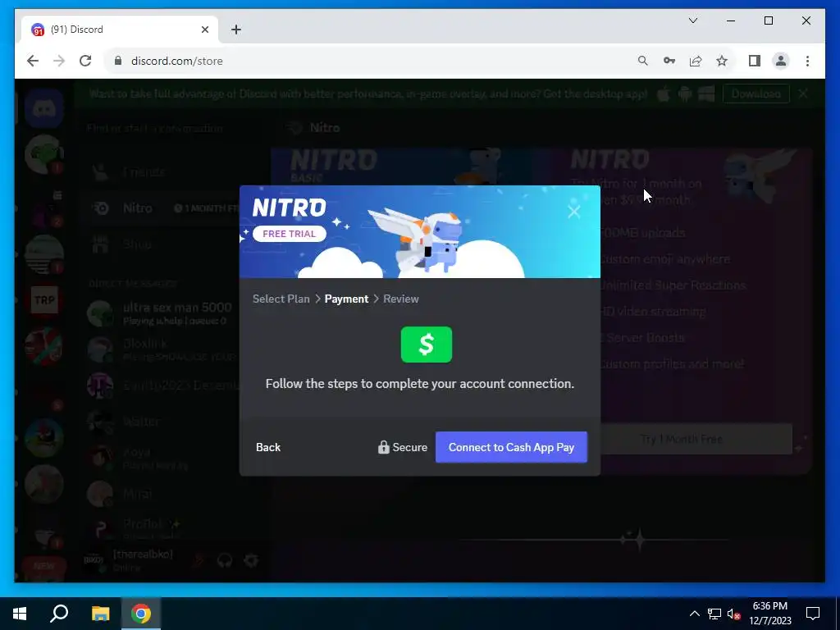The height and width of the screenshot is (630, 840).
Task: Click the NITRO logo in dialog banner
Action: pos(289,208)
